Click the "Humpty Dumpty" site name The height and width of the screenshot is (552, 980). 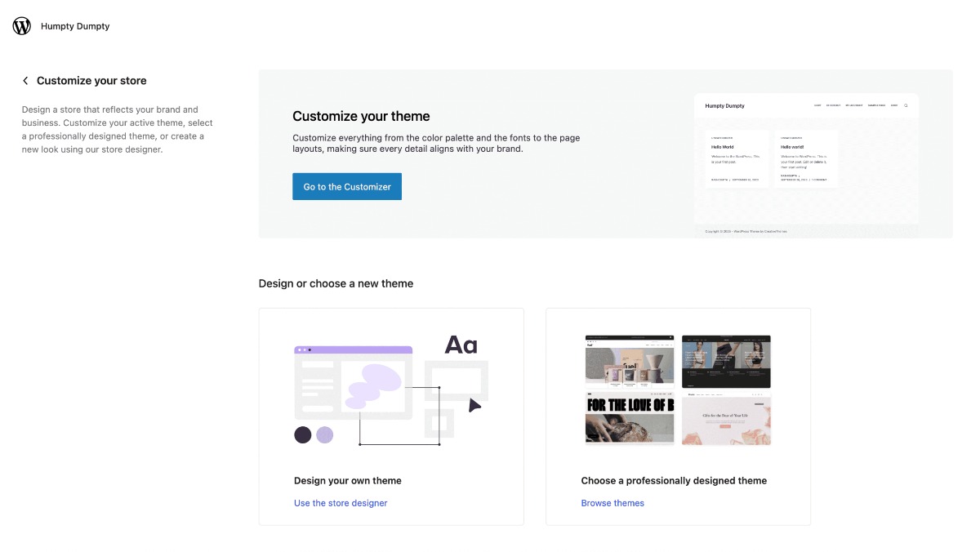tap(75, 25)
